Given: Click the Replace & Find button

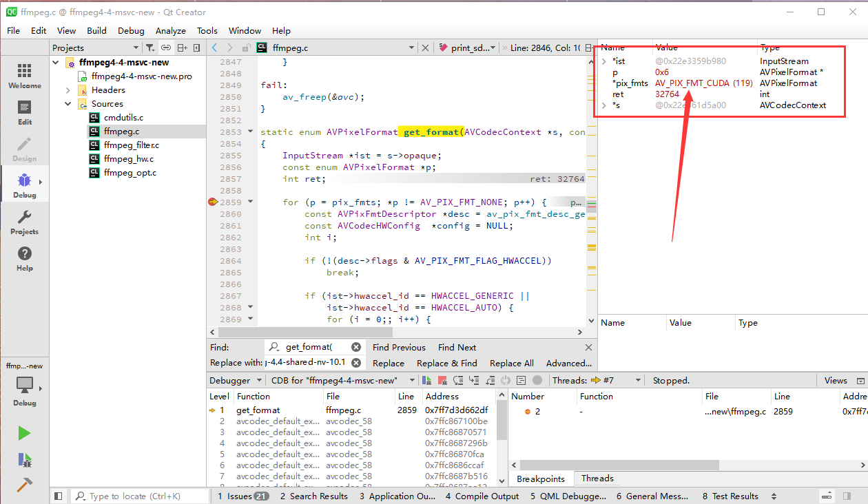Looking at the screenshot, I should [446, 363].
